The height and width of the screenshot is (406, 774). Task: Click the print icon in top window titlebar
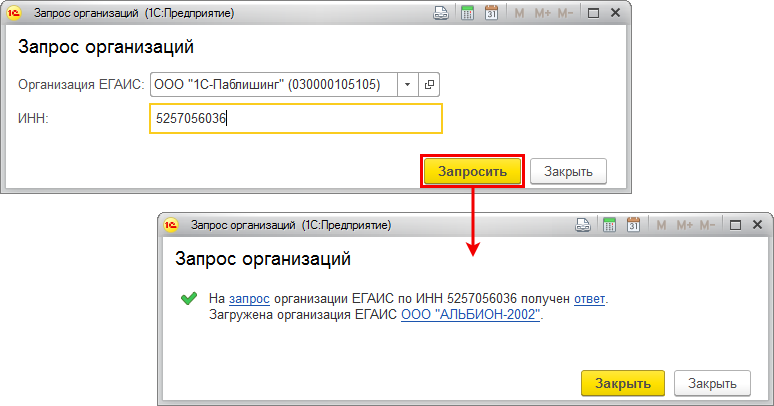[x=440, y=13]
